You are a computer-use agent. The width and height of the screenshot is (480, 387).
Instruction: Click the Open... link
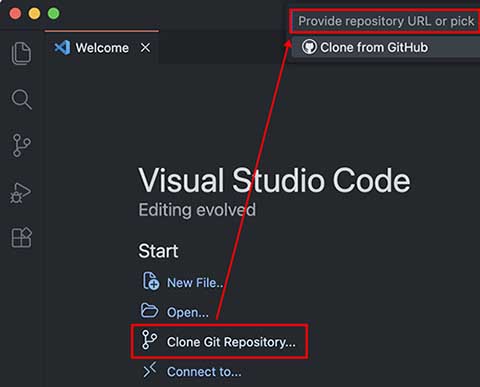coord(188,313)
